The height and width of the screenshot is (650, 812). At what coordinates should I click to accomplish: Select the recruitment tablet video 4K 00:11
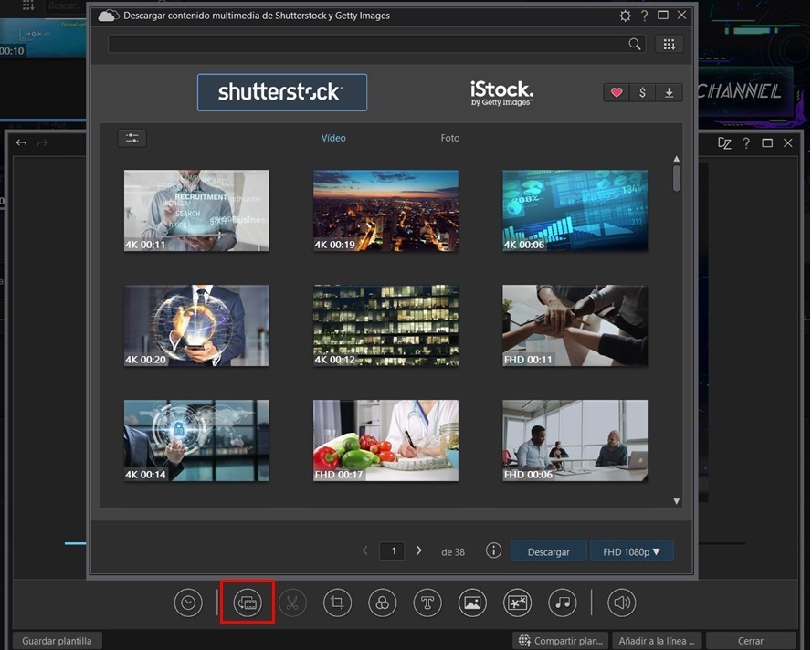(196, 211)
